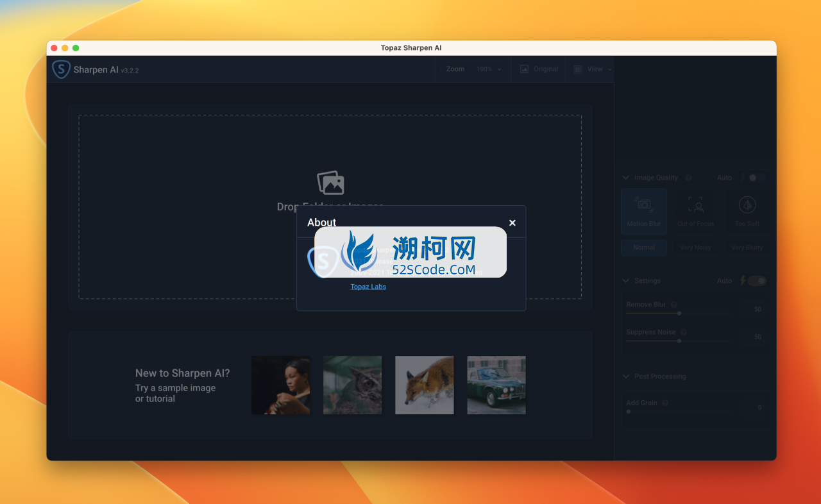This screenshot has width=821, height=504.
Task: Choose the Very Blurry option
Action: pos(747,248)
